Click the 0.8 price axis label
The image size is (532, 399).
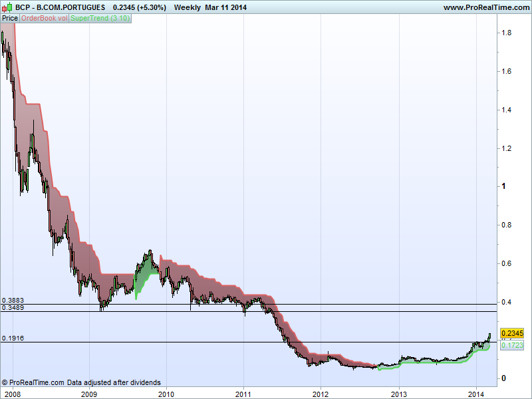507,225
